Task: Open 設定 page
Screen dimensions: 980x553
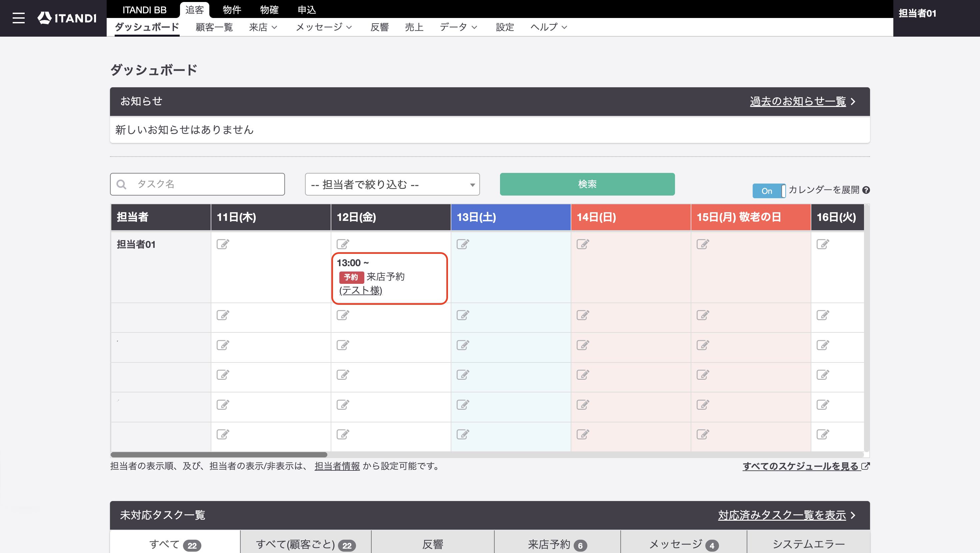Action: pyautogui.click(x=505, y=27)
